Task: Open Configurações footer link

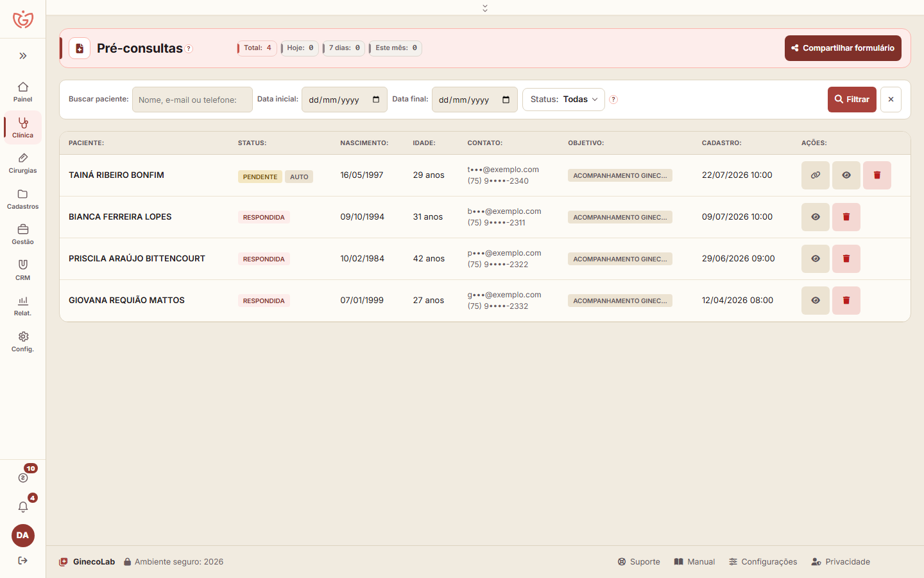Action: tap(763, 562)
